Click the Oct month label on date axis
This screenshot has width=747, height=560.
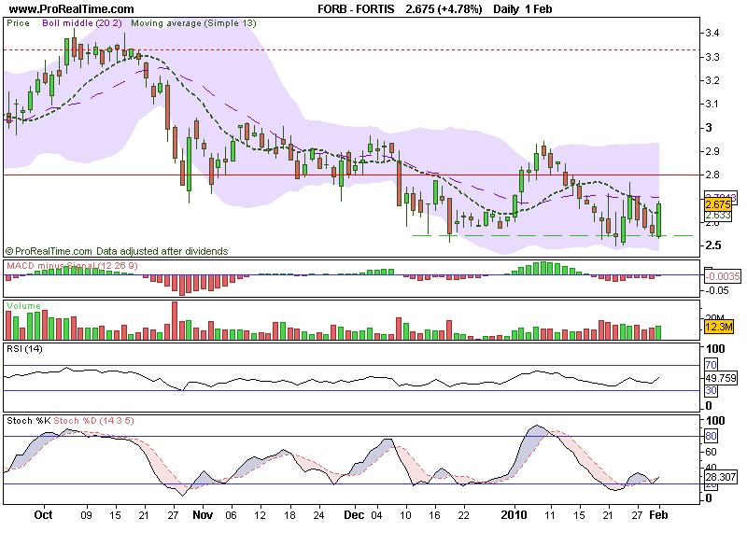coord(43,515)
